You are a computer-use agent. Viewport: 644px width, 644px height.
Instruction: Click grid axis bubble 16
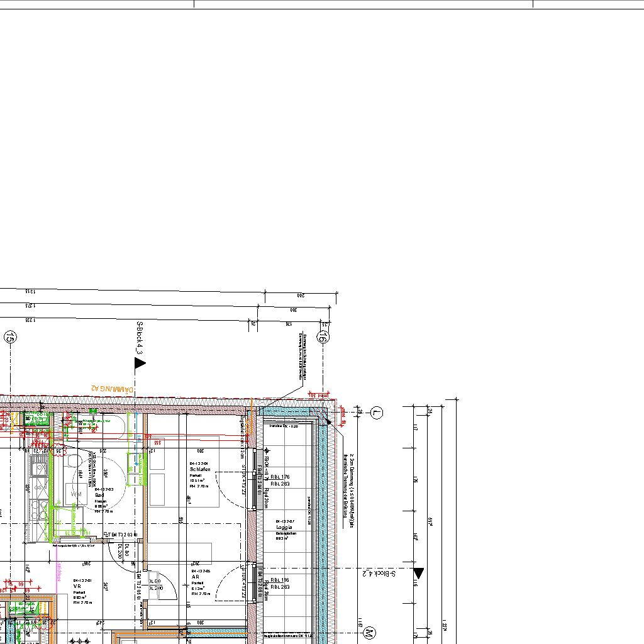[x=323, y=337]
